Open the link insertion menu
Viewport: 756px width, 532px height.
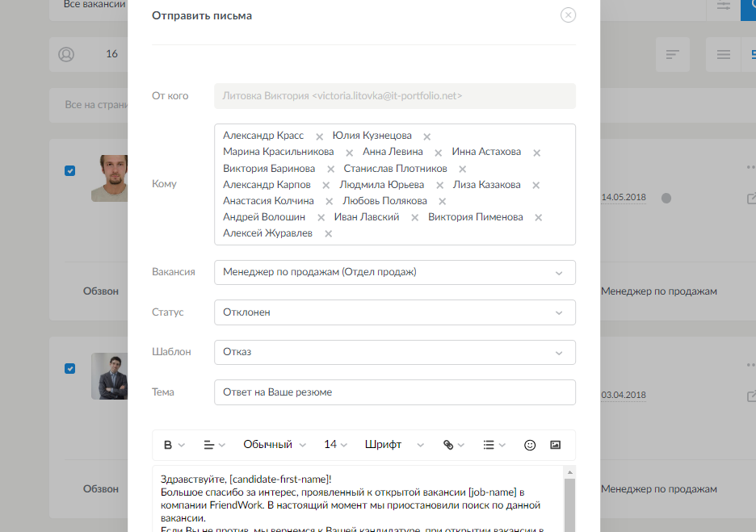(453, 445)
